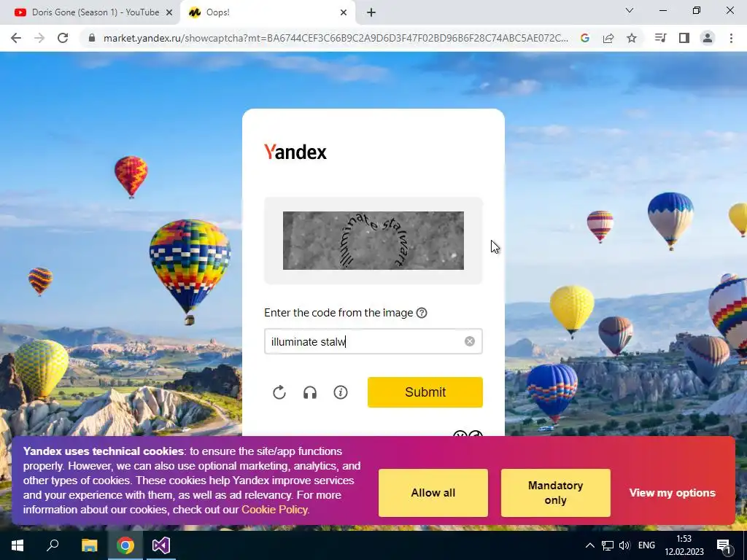Select Mandatory only cookies
This screenshot has width=747, height=560.
point(555,493)
